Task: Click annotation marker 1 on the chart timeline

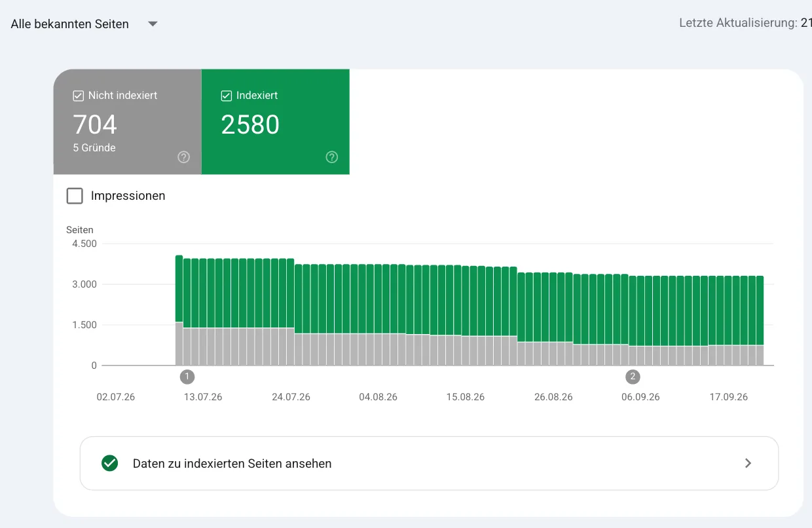Action: pos(187,377)
